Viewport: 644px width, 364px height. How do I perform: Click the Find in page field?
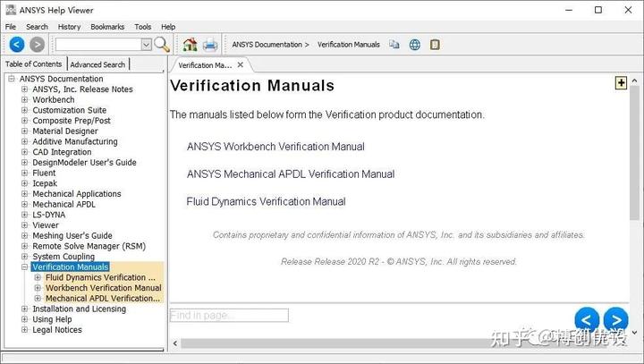(229, 316)
